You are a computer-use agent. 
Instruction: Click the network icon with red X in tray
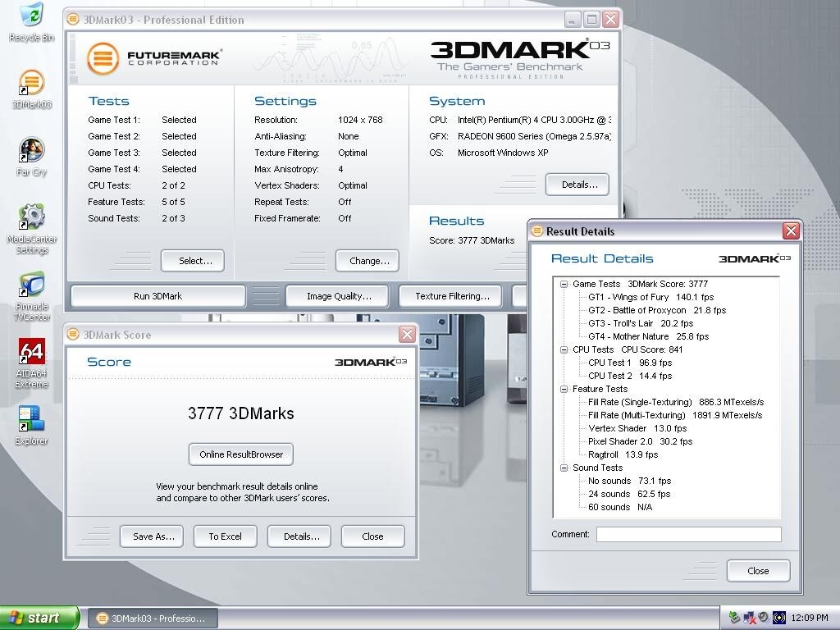point(749,618)
